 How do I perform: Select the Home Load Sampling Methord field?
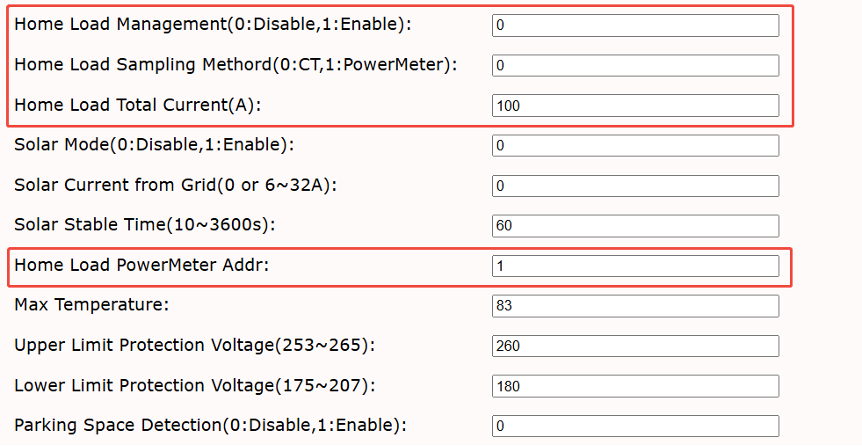[x=636, y=65]
